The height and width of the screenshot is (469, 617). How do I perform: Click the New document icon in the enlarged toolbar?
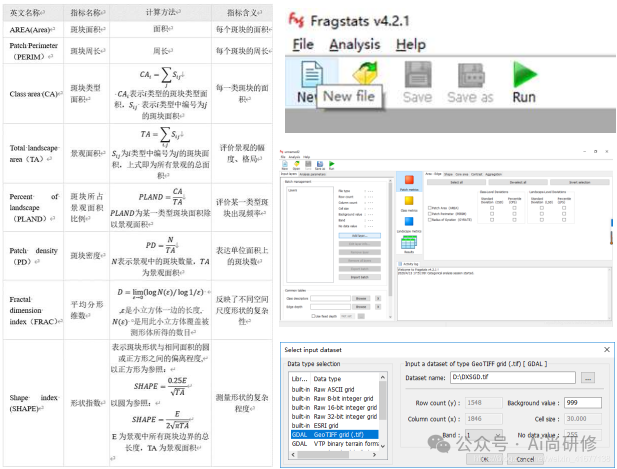point(312,74)
